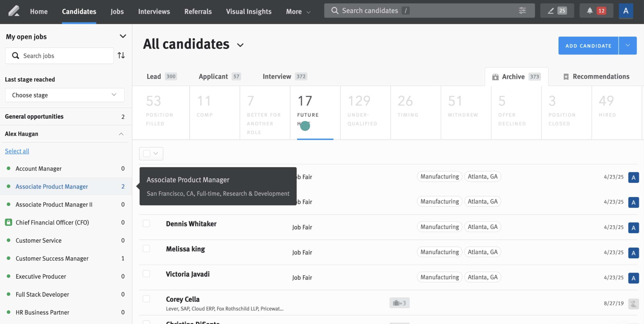Open the Choose stage dropdown
The width and height of the screenshot is (644, 324).
point(65,95)
